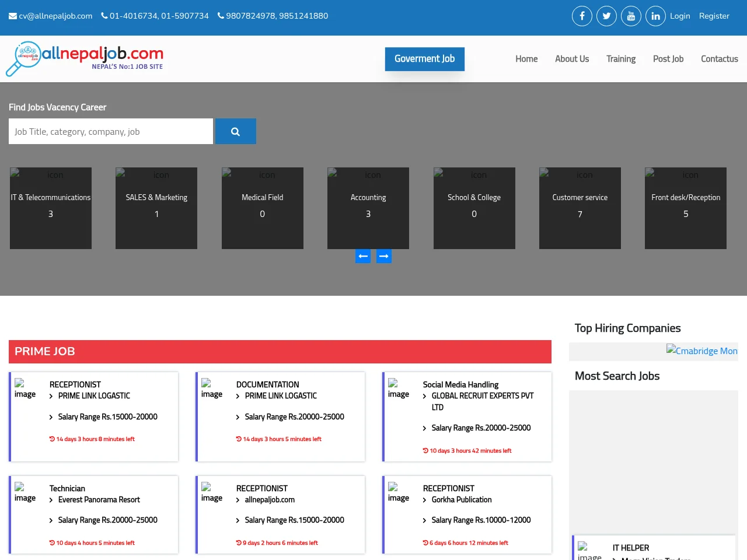The image size is (747, 560).
Task: Open School & College category tile
Action: coord(474,208)
